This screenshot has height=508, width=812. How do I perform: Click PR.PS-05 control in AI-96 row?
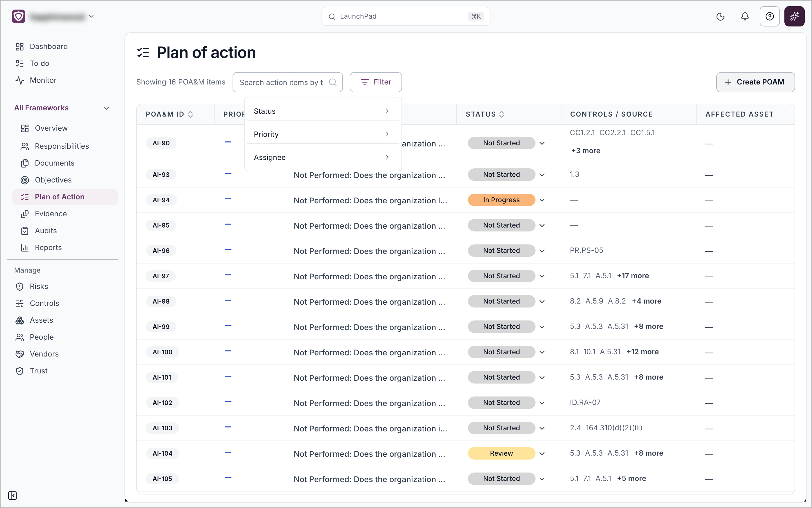(586, 250)
